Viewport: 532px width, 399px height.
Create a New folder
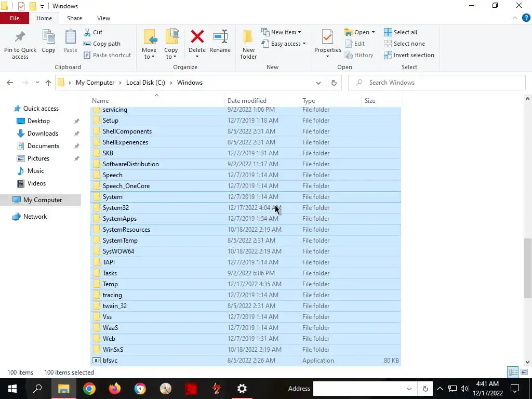click(x=248, y=44)
